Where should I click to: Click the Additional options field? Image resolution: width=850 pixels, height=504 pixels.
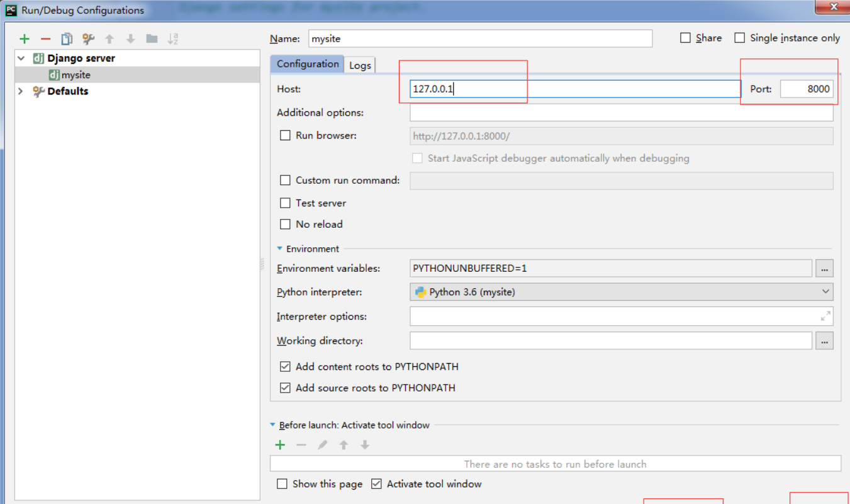click(622, 113)
